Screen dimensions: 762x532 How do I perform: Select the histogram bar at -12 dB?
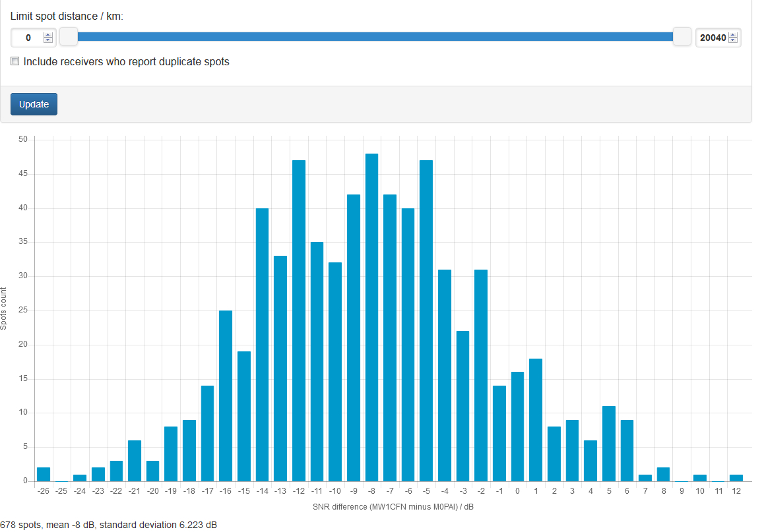[x=299, y=321]
